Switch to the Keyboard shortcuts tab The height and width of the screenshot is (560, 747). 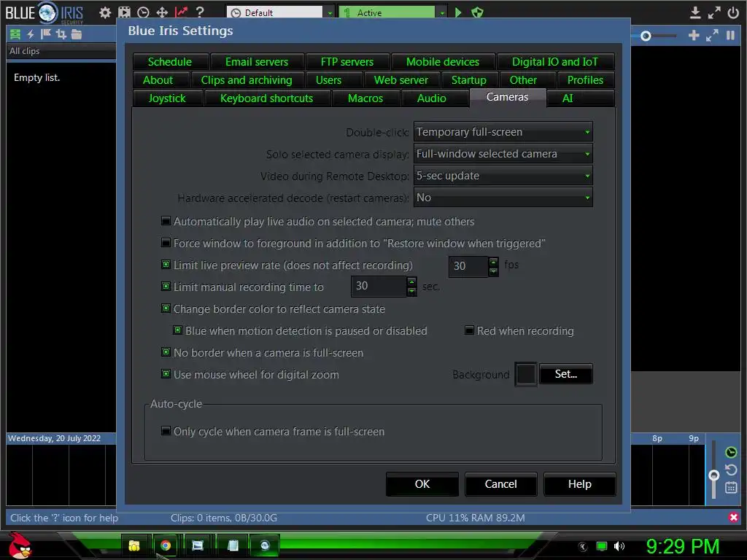tap(267, 98)
